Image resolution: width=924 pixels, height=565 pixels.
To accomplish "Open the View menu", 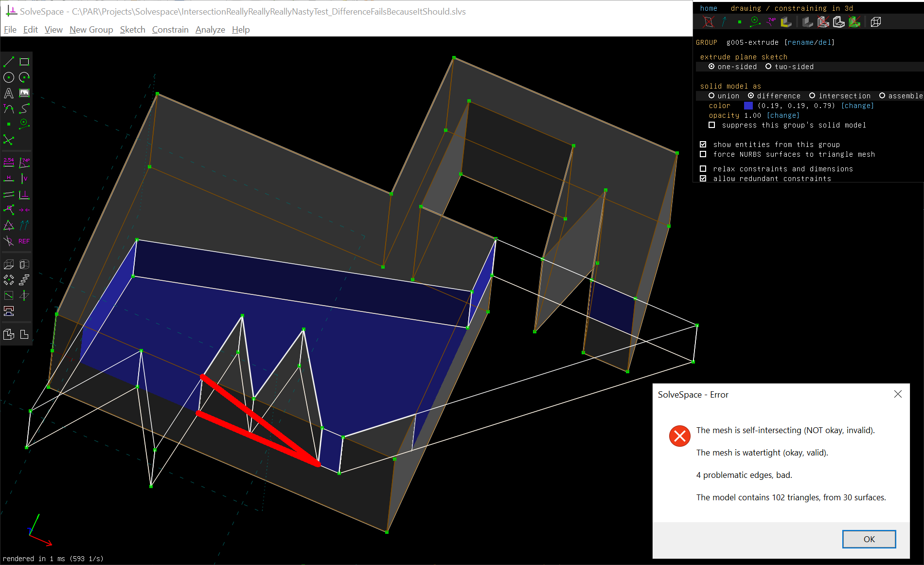I will 53,30.
